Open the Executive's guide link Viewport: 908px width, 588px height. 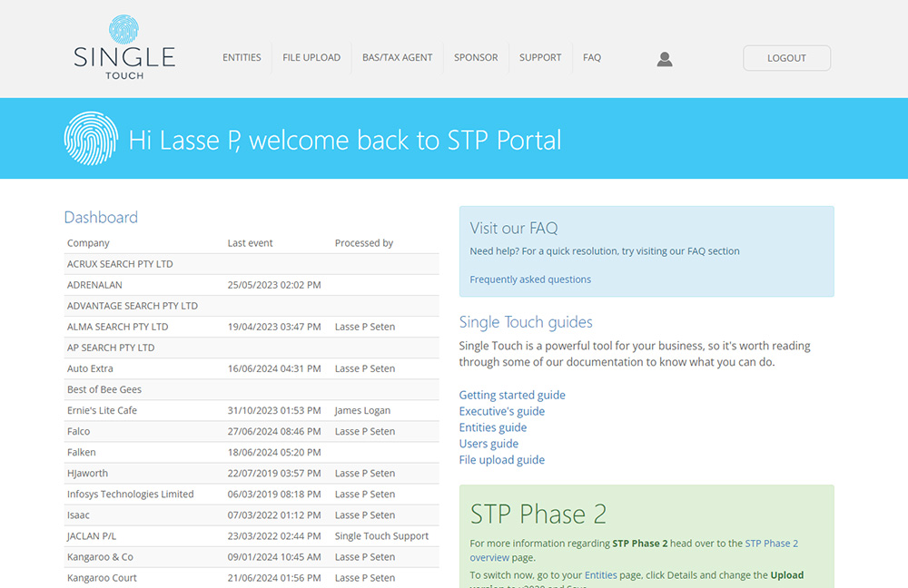[x=501, y=411]
